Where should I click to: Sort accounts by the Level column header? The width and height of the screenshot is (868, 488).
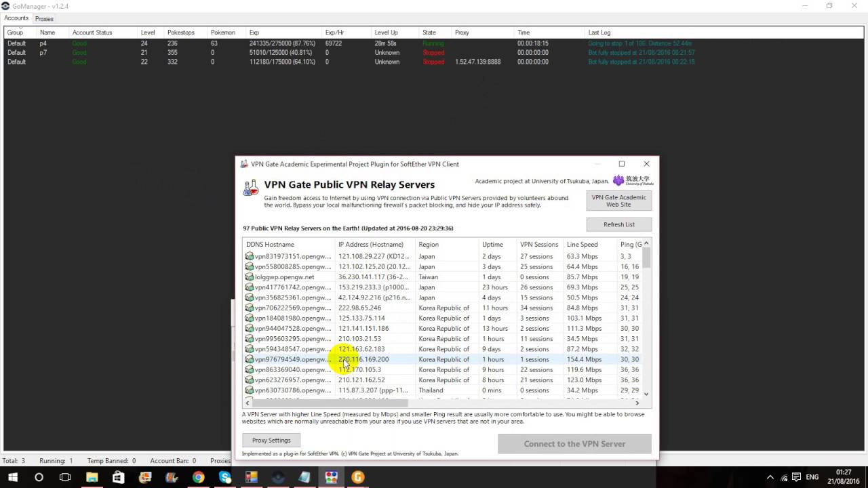click(148, 33)
